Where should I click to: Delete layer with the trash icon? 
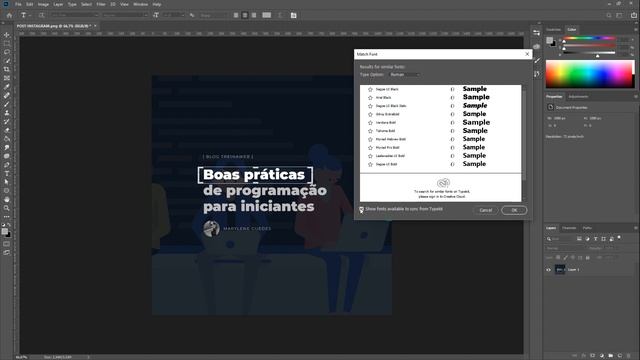coord(629,356)
